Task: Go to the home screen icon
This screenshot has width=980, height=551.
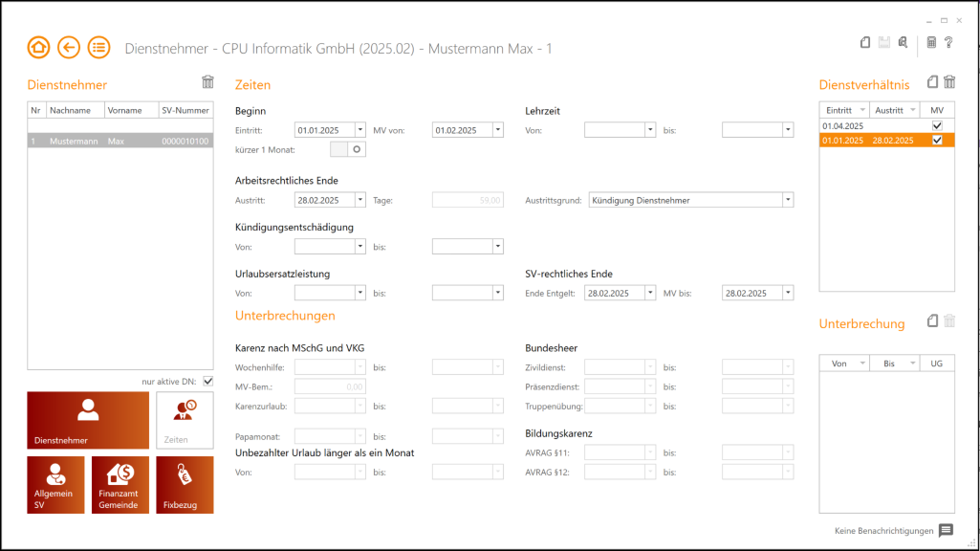Action: coord(39,48)
